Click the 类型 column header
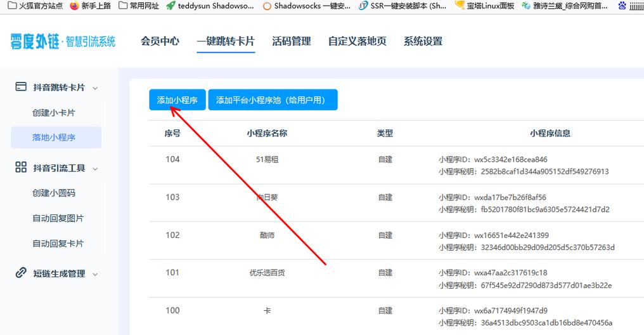 pyautogui.click(x=385, y=133)
